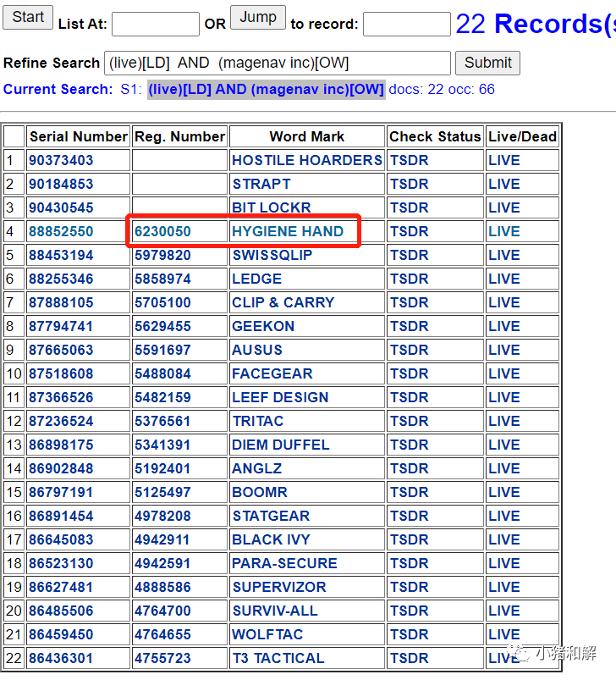Open serial number 90430545

tap(61, 207)
